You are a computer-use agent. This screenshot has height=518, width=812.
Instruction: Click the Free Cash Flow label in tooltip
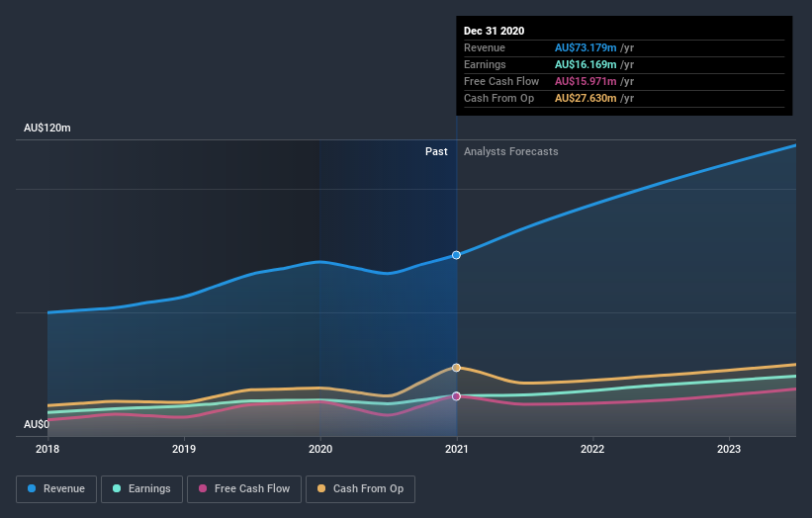[501, 81]
